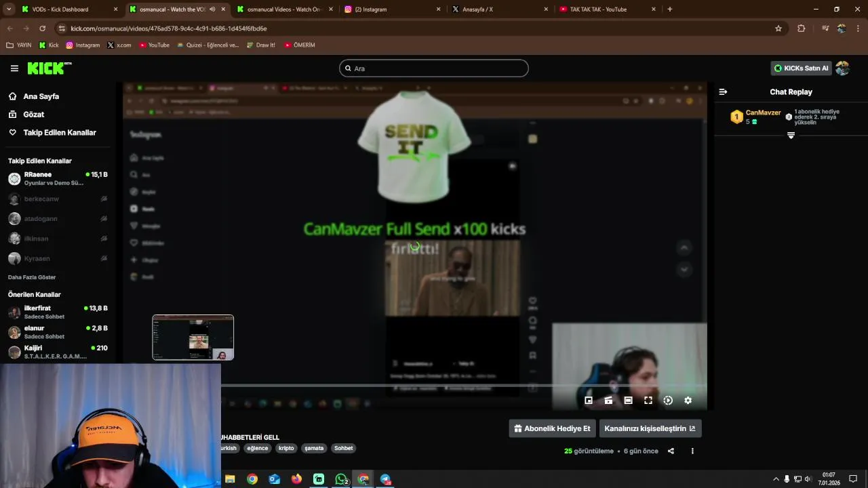Image resolution: width=868 pixels, height=488 pixels.
Task: Enter fullscreen video mode
Action: 648,401
